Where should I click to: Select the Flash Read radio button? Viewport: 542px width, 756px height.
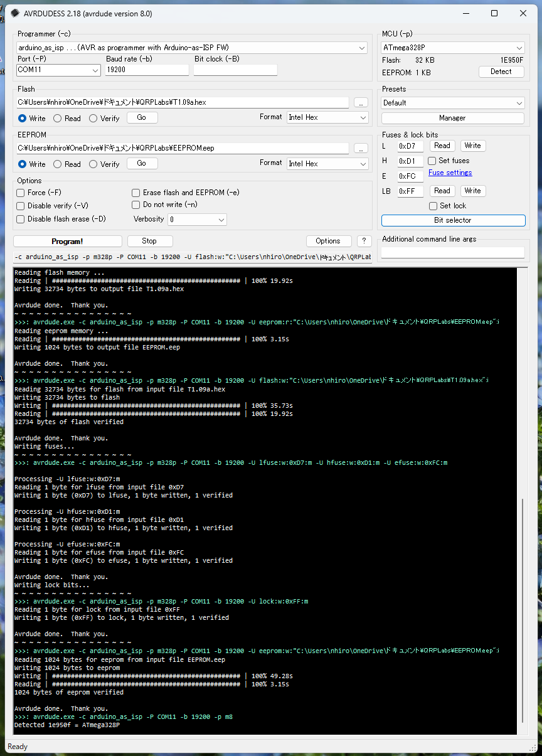point(58,118)
